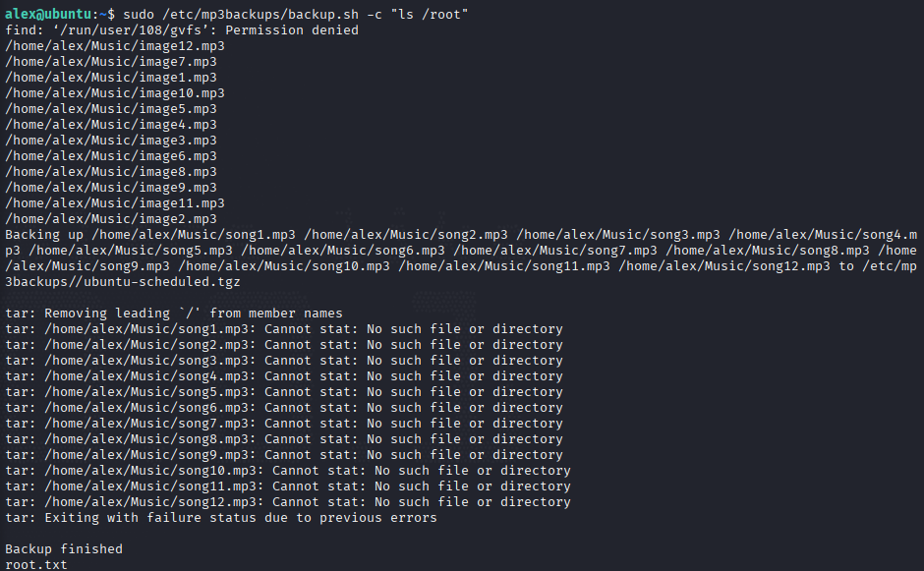Click the alex@ubuntu prompt text

(48, 14)
